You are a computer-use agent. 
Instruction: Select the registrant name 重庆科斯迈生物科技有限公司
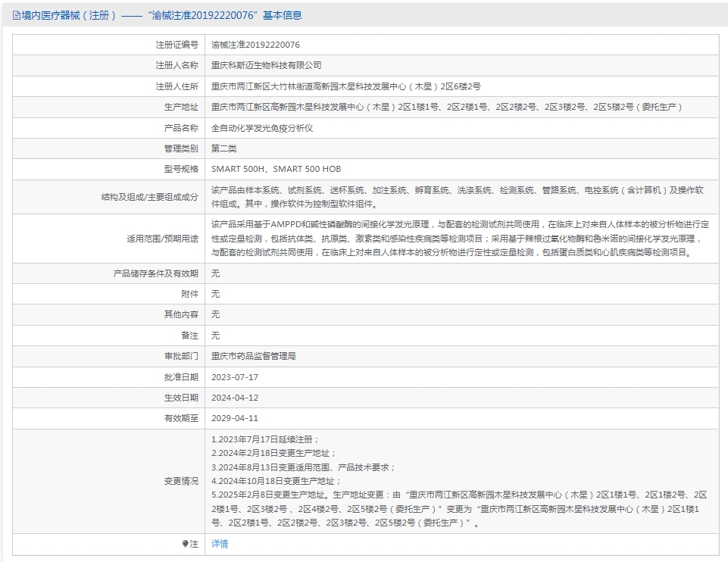pyautogui.click(x=266, y=66)
